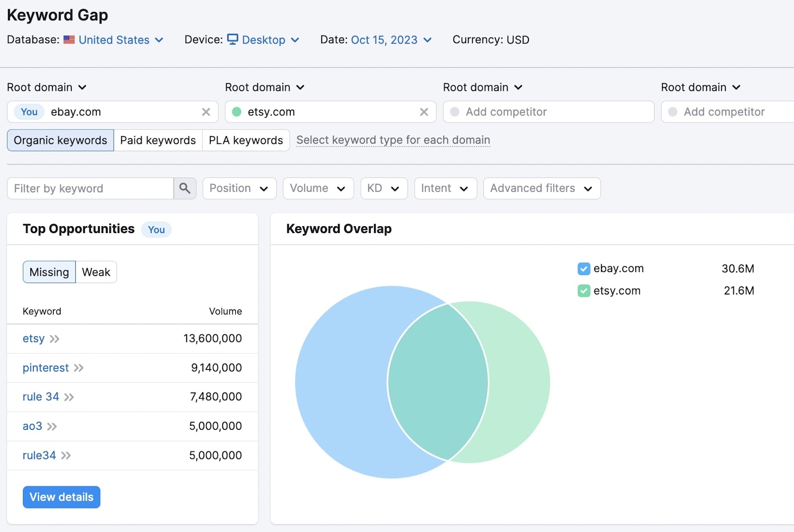Select the PLA keywords tab
Viewport: 794px width, 532px height.
[246, 140]
